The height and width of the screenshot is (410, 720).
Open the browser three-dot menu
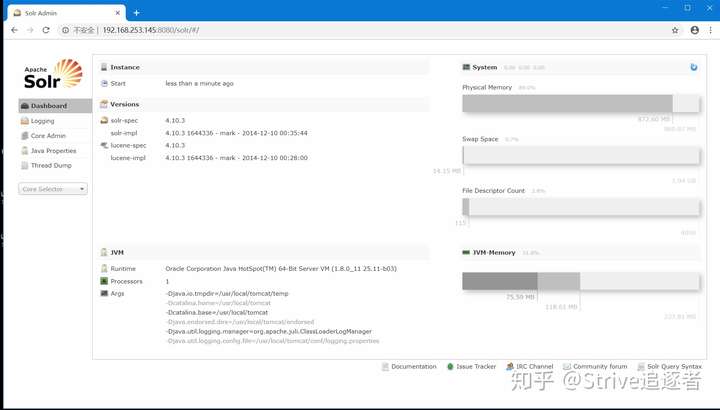(711, 30)
